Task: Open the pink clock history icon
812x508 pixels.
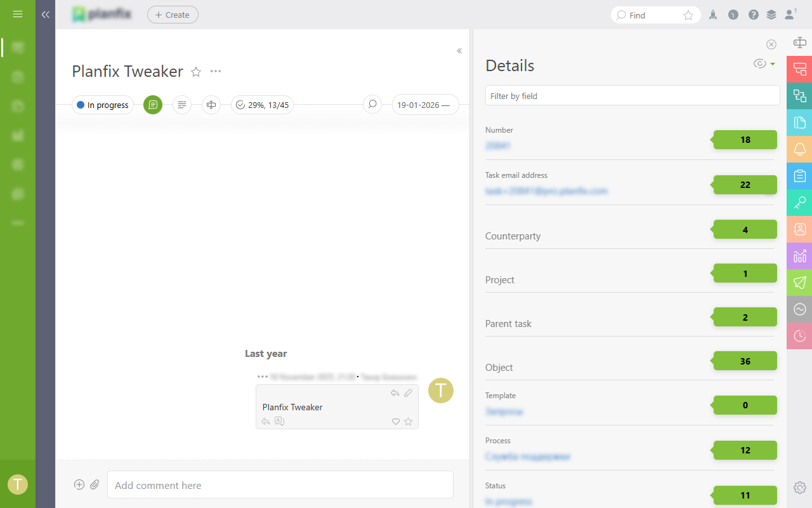Action: tap(799, 336)
